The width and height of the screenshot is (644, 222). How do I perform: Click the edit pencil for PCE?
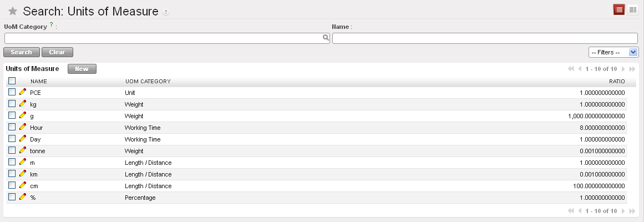(23, 92)
